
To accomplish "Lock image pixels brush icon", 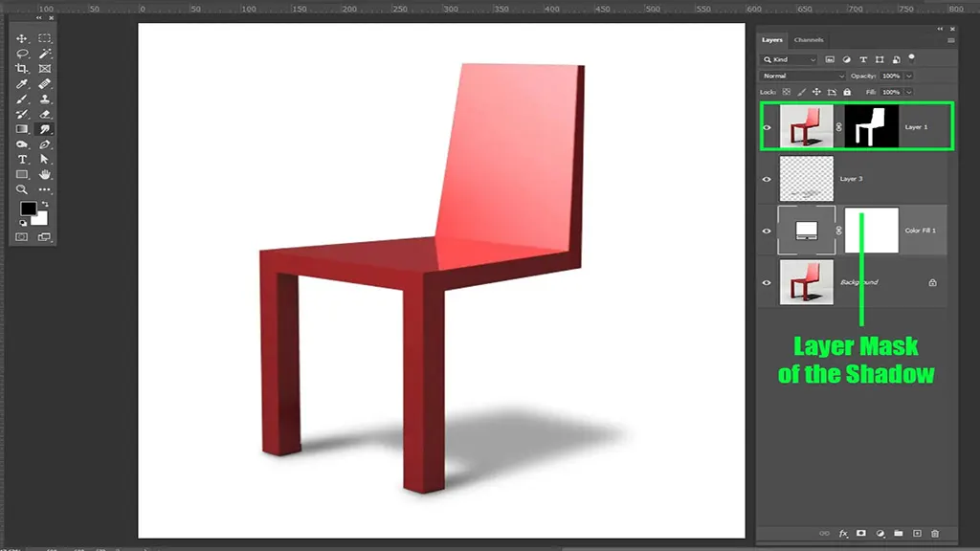I will [801, 92].
